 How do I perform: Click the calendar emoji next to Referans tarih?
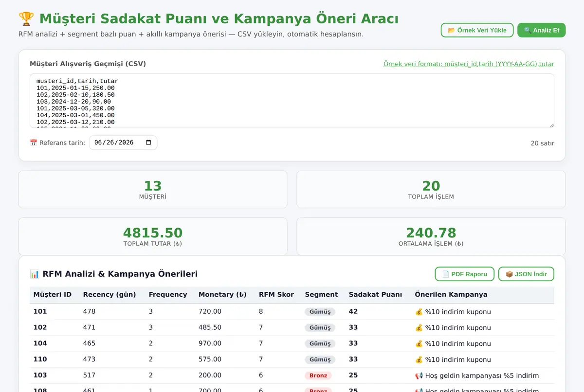[x=34, y=143]
